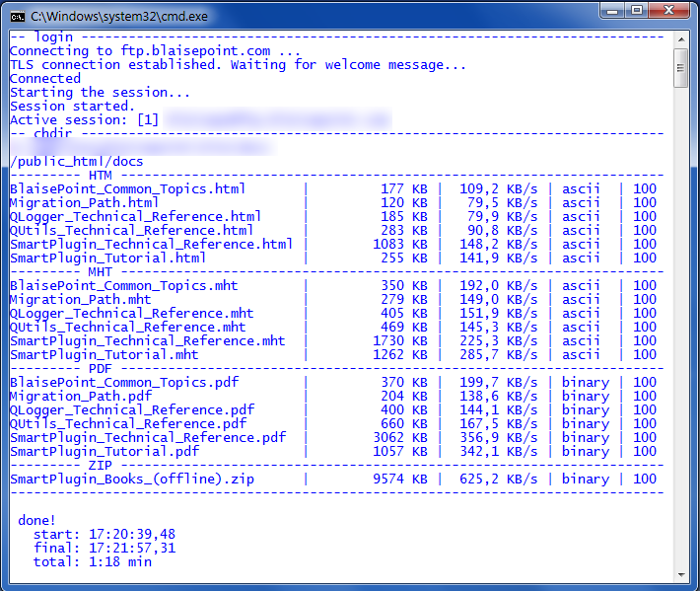Click the scrollbar down arrow
The width and height of the screenshot is (700, 591).
[x=680, y=574]
